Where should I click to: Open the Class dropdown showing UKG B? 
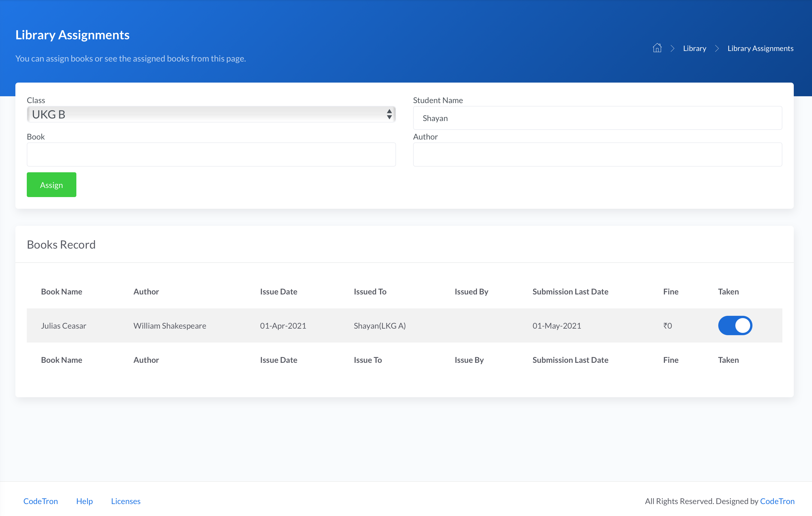point(211,114)
